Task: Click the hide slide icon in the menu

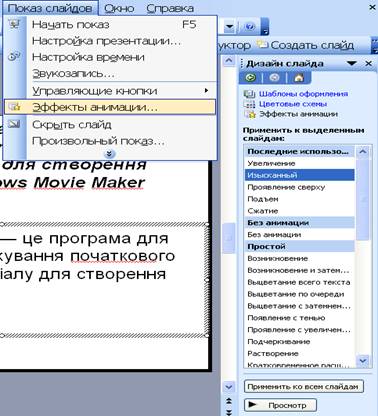Action: 14,124
